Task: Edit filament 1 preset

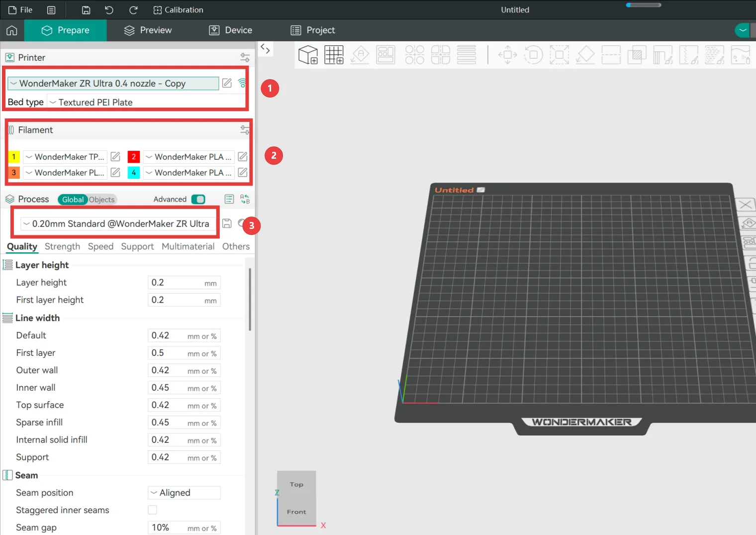Action: click(x=115, y=157)
